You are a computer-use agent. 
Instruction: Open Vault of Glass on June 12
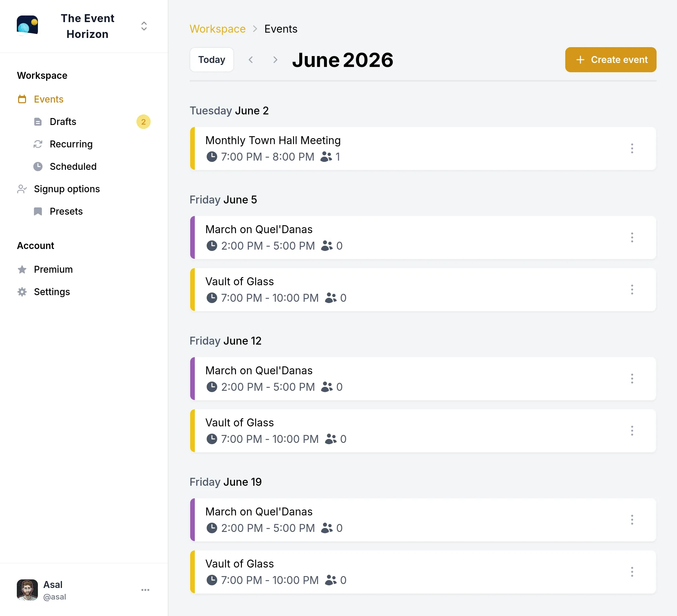point(423,431)
